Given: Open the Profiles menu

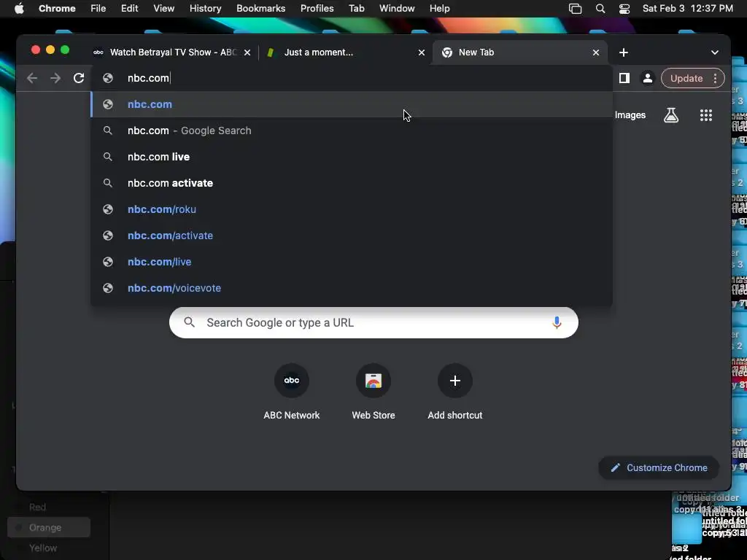Looking at the screenshot, I should coord(317,9).
